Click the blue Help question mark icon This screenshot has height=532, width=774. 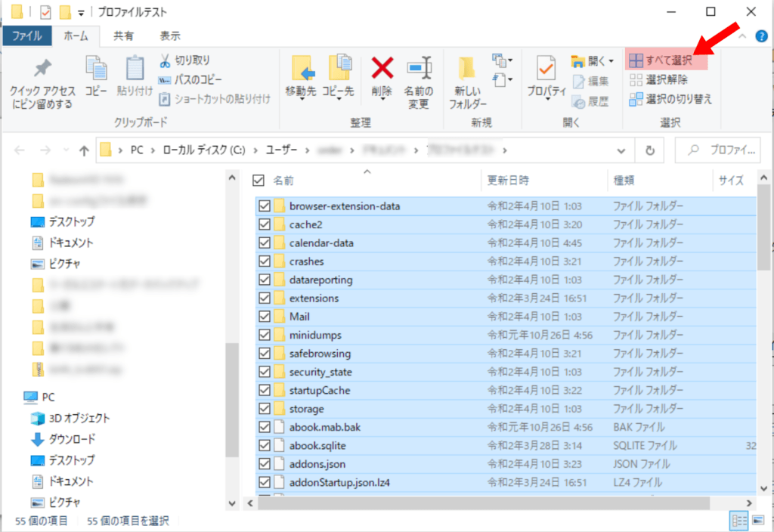tap(760, 36)
